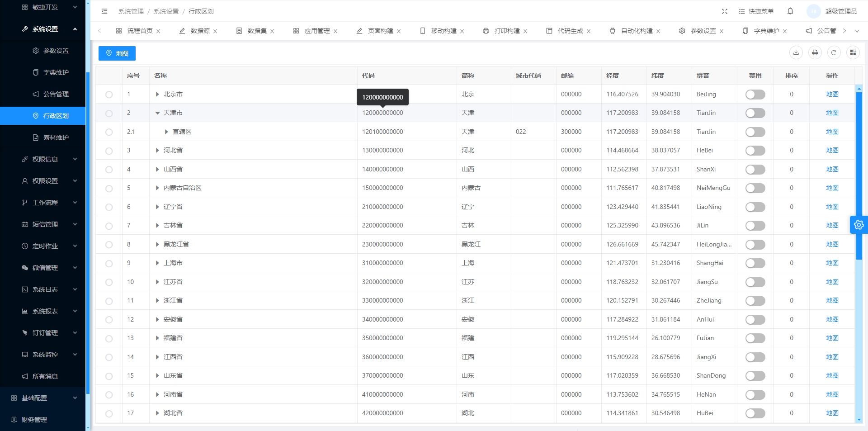Open 地图 link for 浙江省 row
This screenshot has width=868, height=431.
click(x=832, y=300)
